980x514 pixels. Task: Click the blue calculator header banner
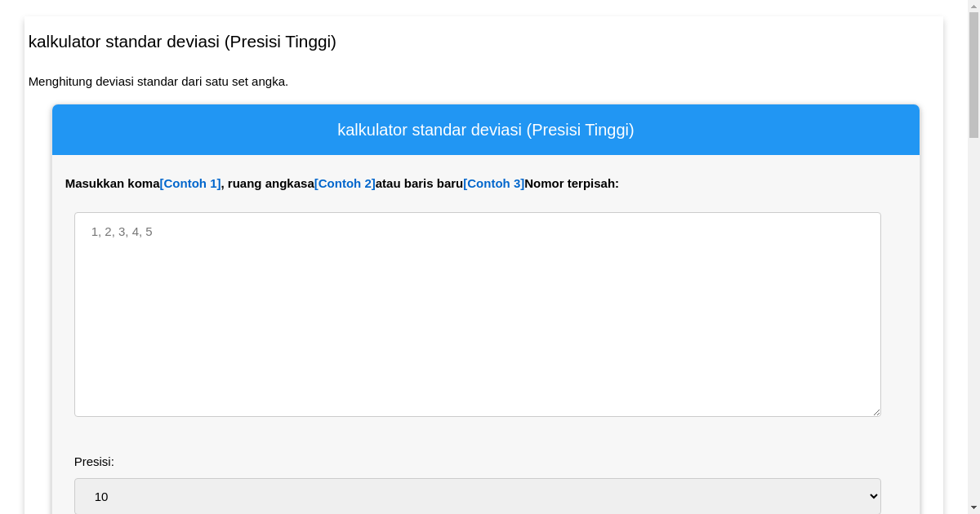[x=485, y=130]
